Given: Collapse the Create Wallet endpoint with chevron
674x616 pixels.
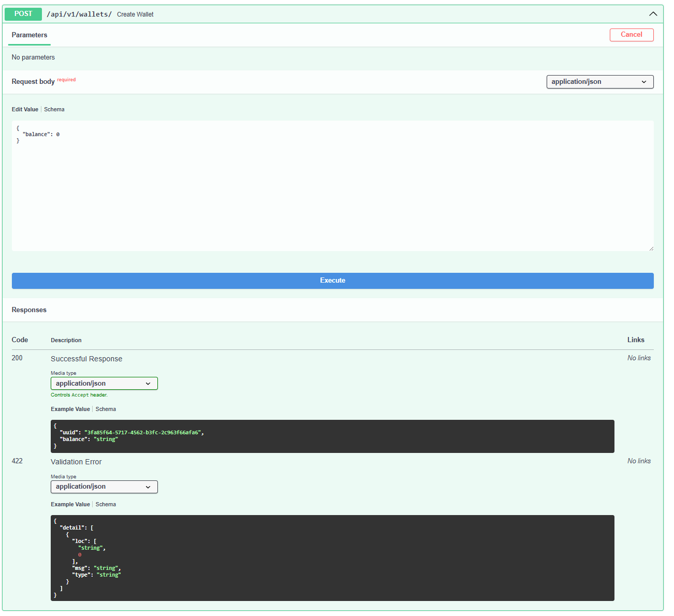Looking at the screenshot, I should pyautogui.click(x=653, y=14).
